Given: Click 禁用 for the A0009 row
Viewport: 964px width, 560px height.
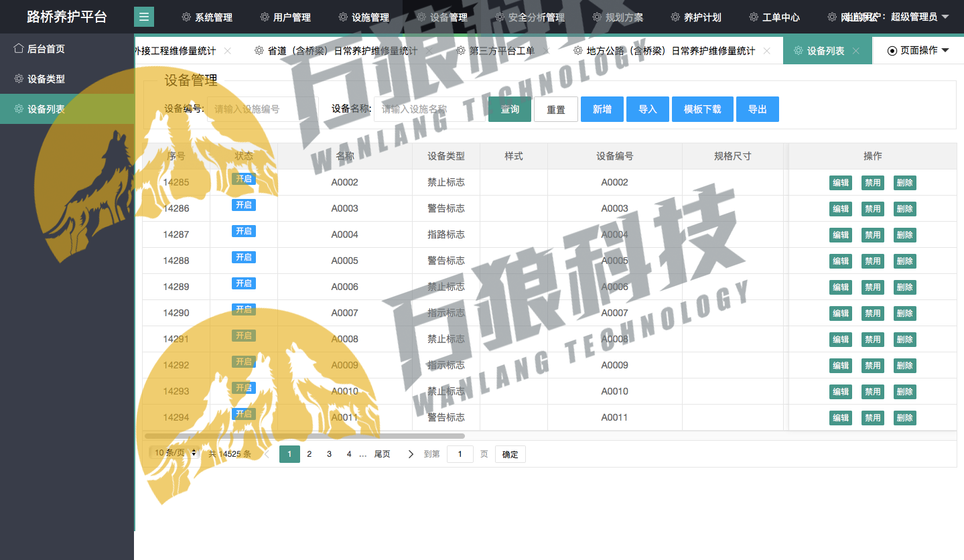Looking at the screenshot, I should coord(873,366).
